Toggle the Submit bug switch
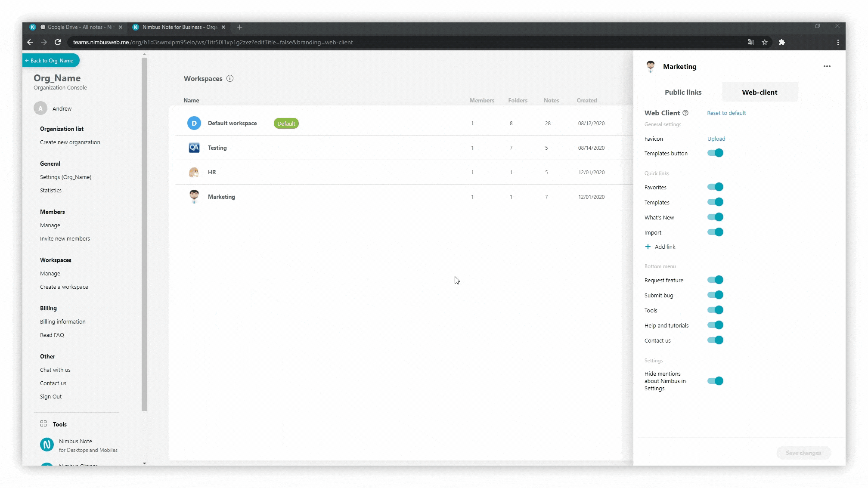This screenshot has width=868, height=488. coord(715,295)
